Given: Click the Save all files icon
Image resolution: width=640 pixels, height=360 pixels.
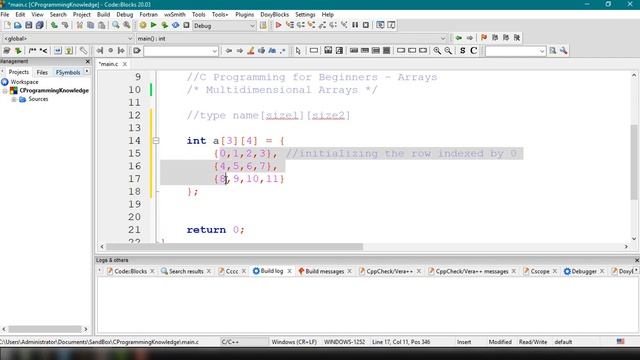Looking at the screenshot, I should click(40, 25).
